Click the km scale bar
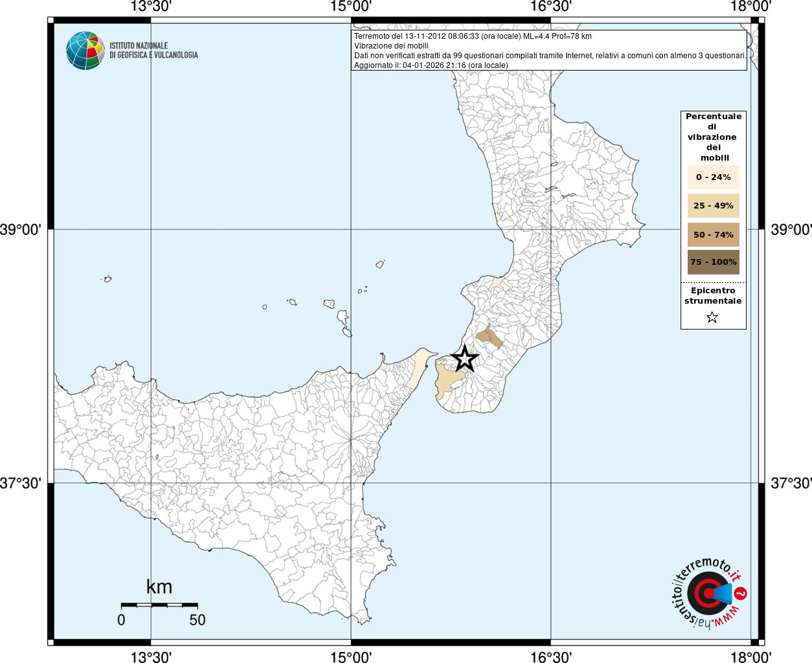Image resolution: width=812 pixels, height=663 pixels. (x=159, y=605)
